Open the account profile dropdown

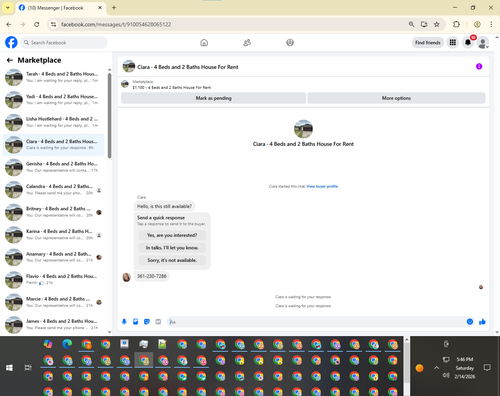tap(483, 43)
